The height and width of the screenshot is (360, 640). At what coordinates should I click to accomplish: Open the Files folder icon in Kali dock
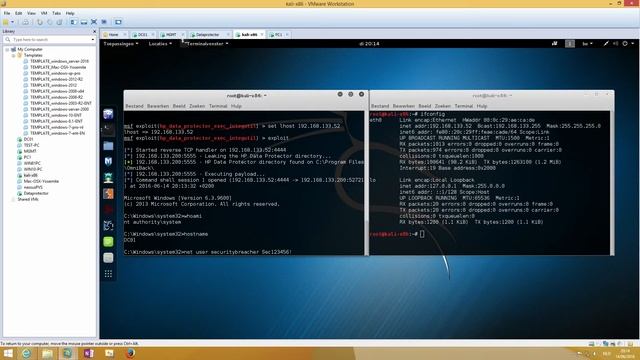tap(108, 146)
